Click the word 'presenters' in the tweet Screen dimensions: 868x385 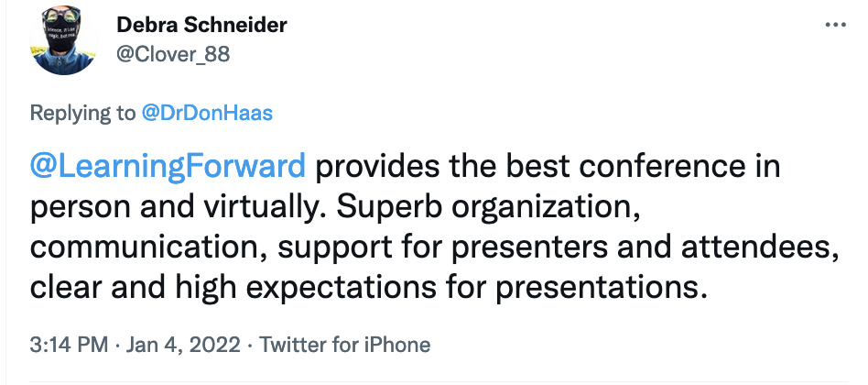coord(530,248)
